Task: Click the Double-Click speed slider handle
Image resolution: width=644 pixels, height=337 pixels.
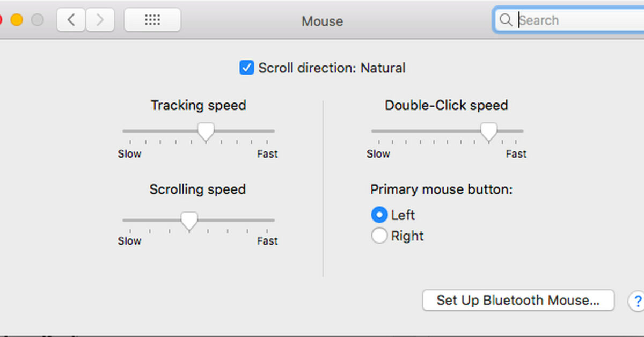Action: coord(488,131)
